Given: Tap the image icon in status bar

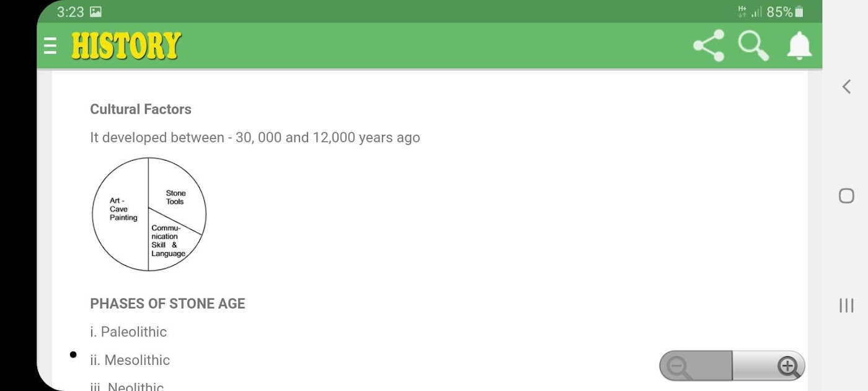Looking at the screenshot, I should click(95, 12).
